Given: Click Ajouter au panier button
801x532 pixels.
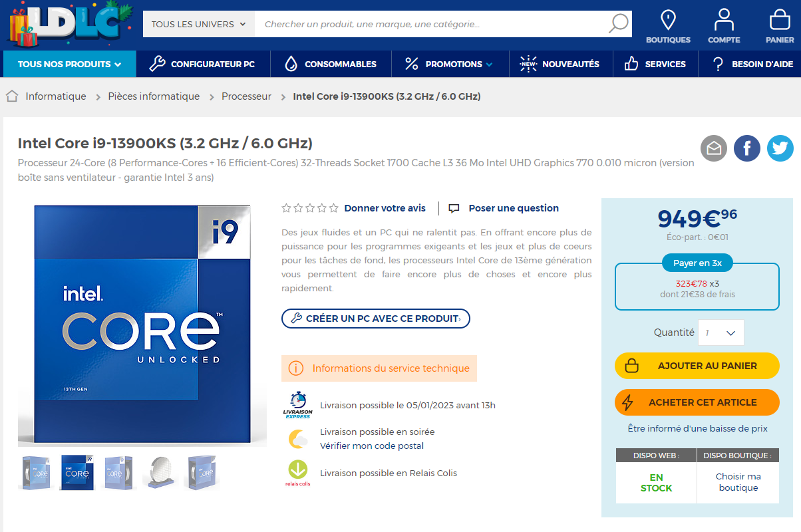Looking at the screenshot, I should tap(697, 366).
